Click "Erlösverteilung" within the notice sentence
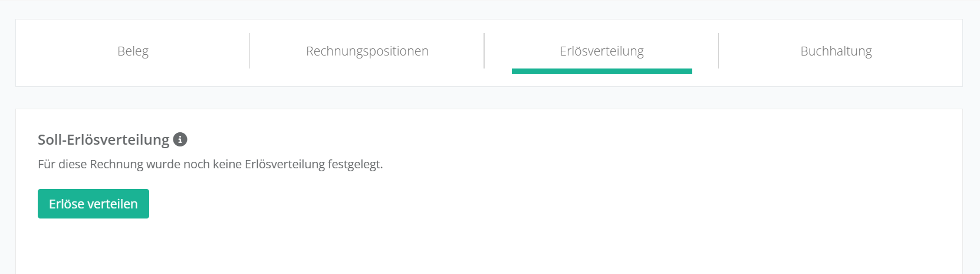Screen dimensions: 980x274 [285, 164]
